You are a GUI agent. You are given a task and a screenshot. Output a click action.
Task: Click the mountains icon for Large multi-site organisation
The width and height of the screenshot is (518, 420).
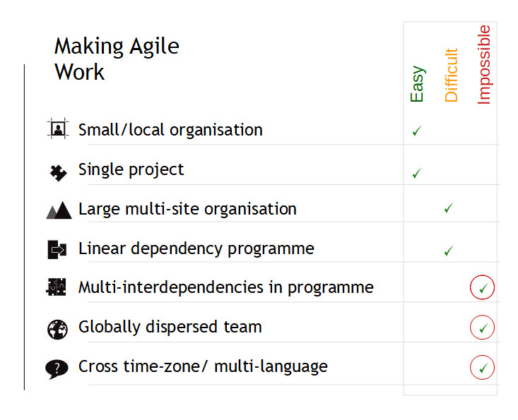(x=59, y=210)
